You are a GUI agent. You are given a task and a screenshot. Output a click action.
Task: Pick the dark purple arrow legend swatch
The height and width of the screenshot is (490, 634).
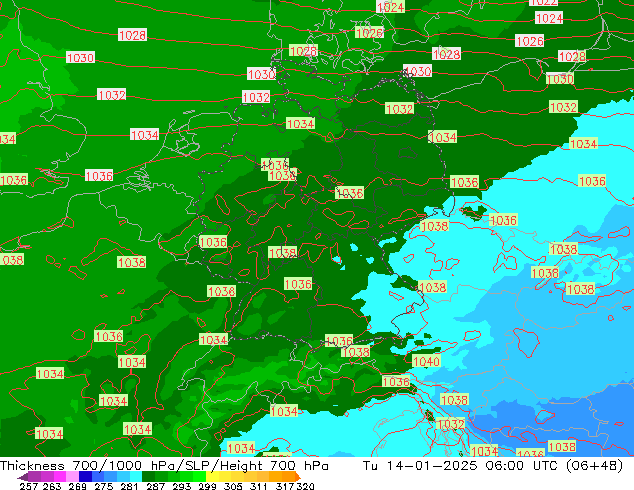pyautogui.click(x=23, y=477)
